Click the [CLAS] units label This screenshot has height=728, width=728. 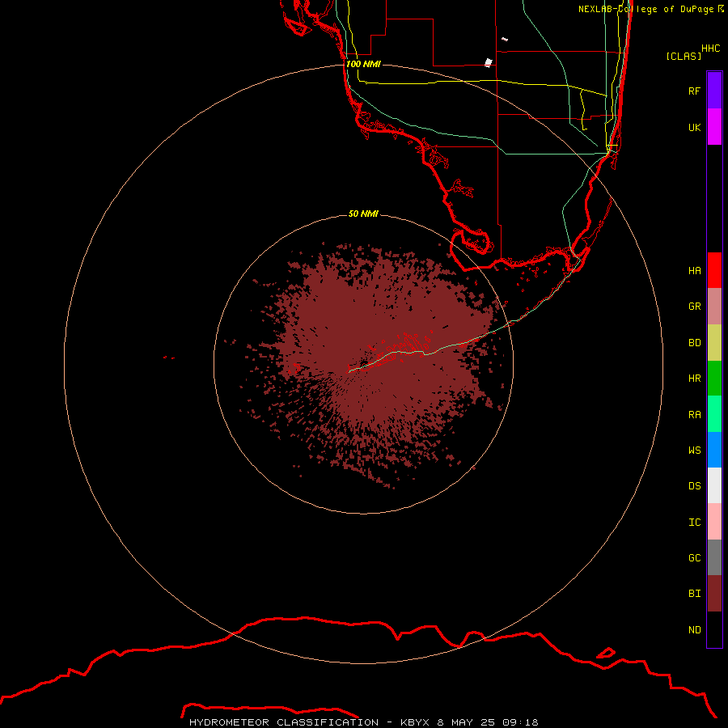(684, 56)
